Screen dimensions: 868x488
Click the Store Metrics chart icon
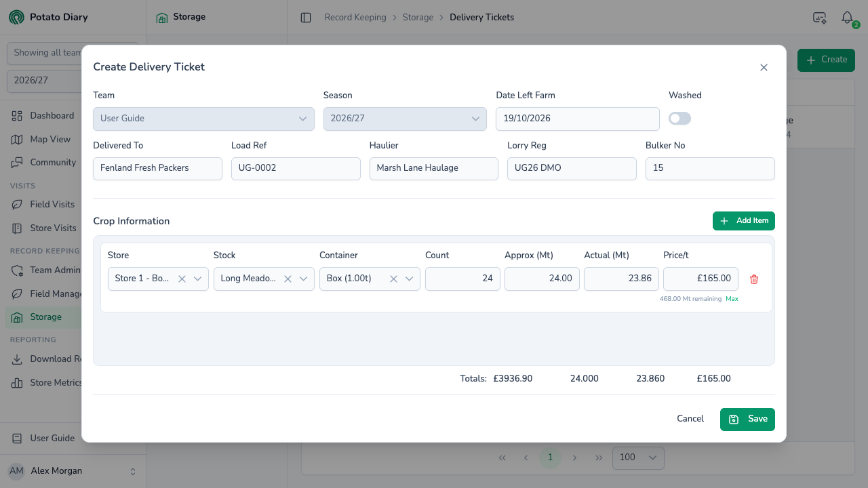18,383
